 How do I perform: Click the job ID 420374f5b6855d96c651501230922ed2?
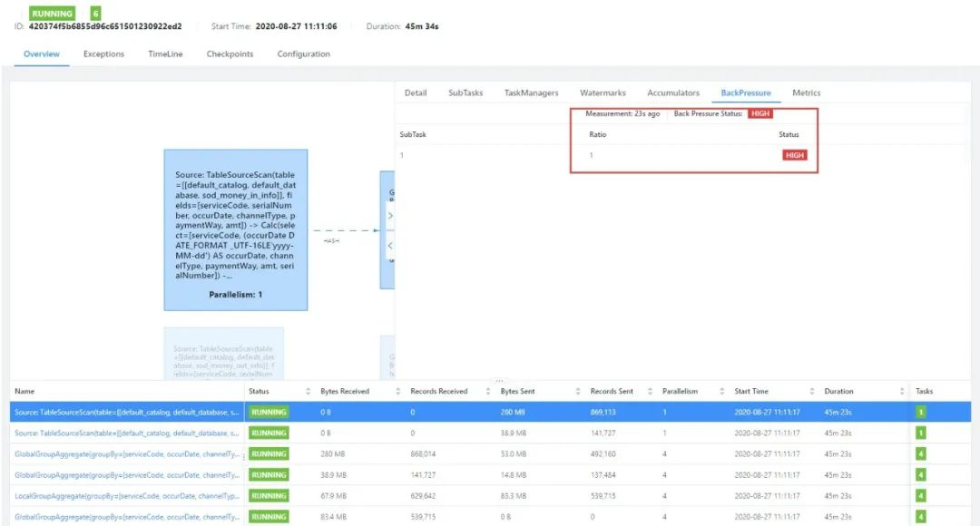pyautogui.click(x=105, y=26)
